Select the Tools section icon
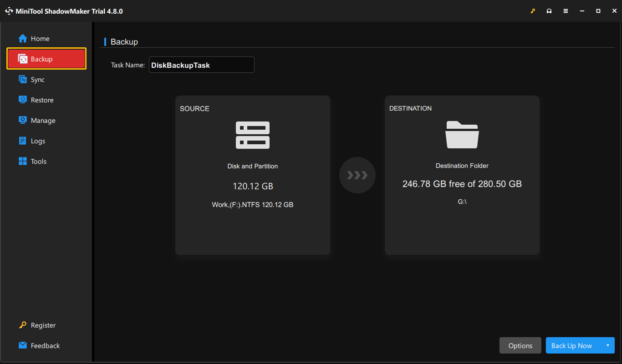 tap(22, 161)
